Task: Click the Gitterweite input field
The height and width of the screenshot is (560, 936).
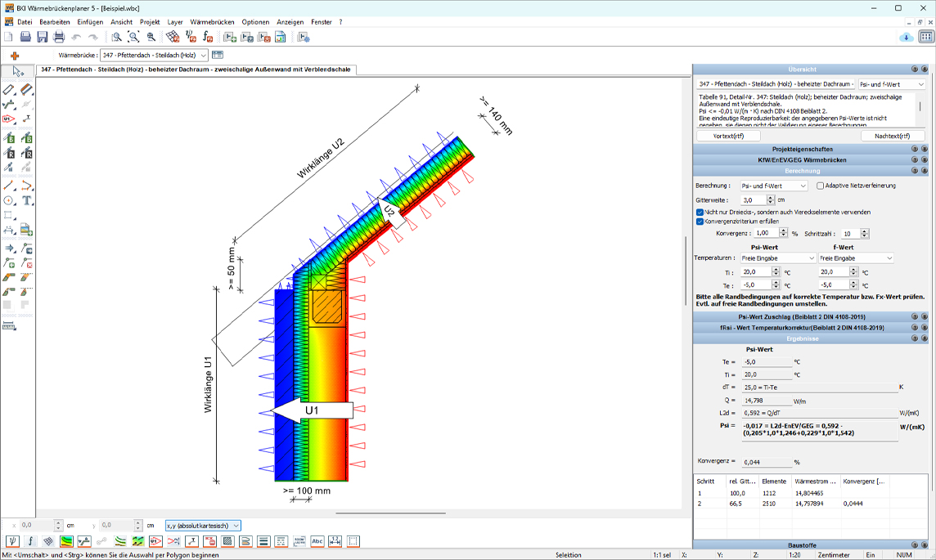Action: (754, 200)
